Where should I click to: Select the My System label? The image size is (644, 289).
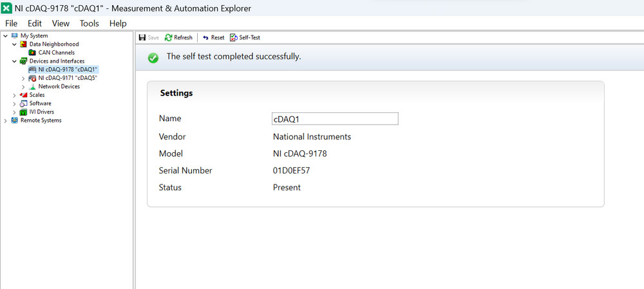(x=34, y=36)
